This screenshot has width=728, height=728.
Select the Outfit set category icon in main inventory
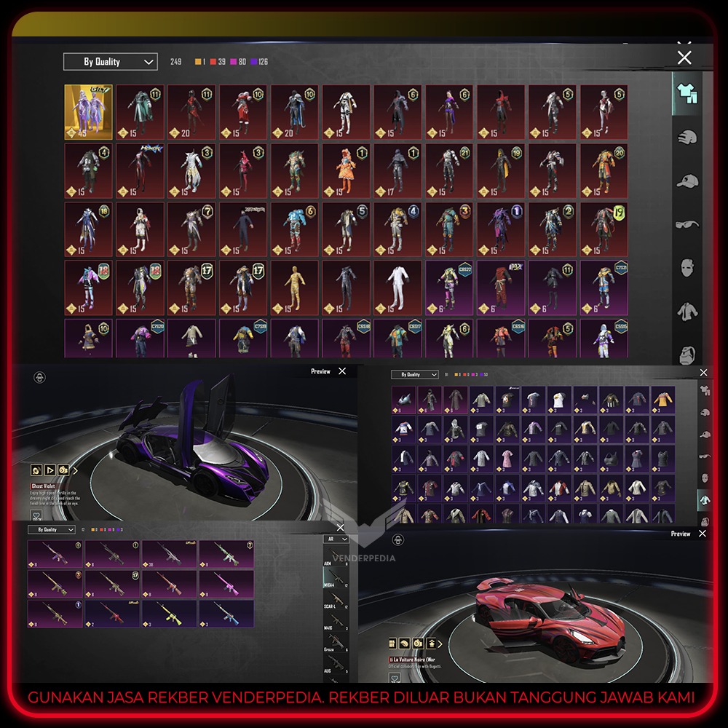(687, 93)
